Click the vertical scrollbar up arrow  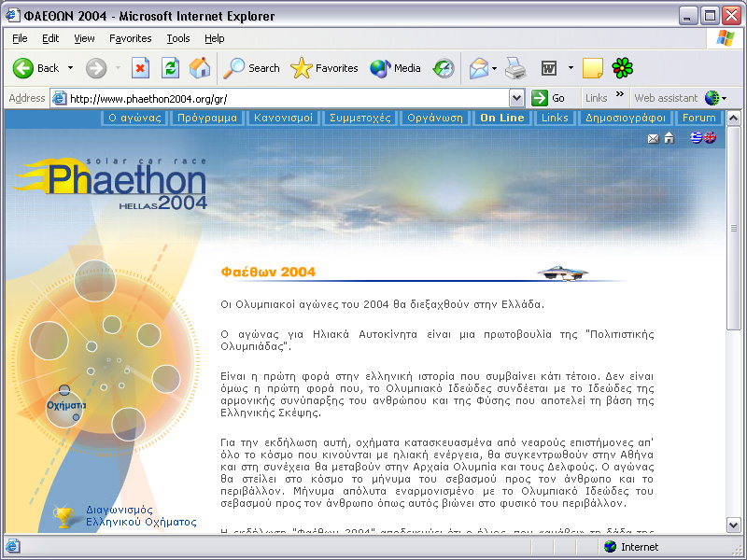click(x=734, y=118)
